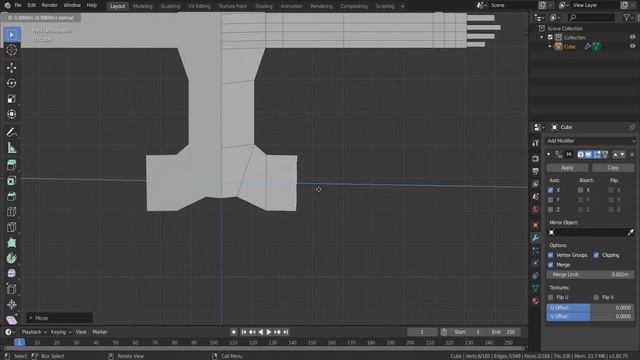The image size is (640, 360).
Task: Remove the Mirror modifier with X
Action: click(632, 155)
